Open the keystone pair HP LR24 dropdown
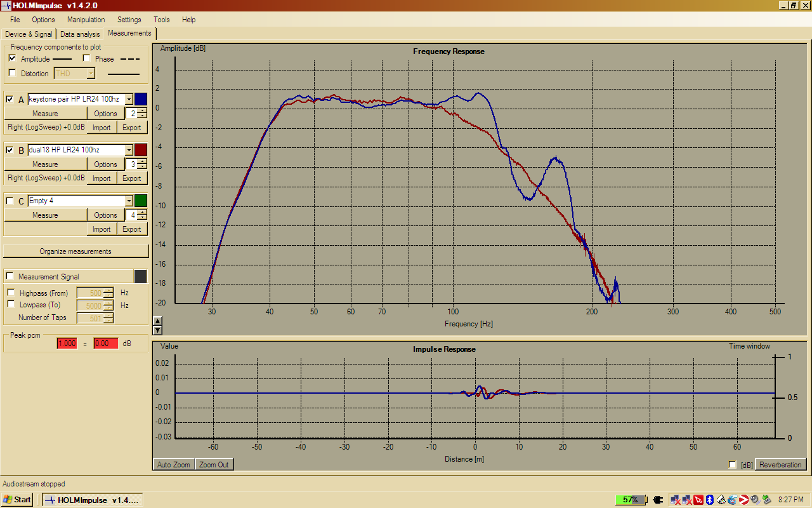812x508 pixels. [x=129, y=99]
